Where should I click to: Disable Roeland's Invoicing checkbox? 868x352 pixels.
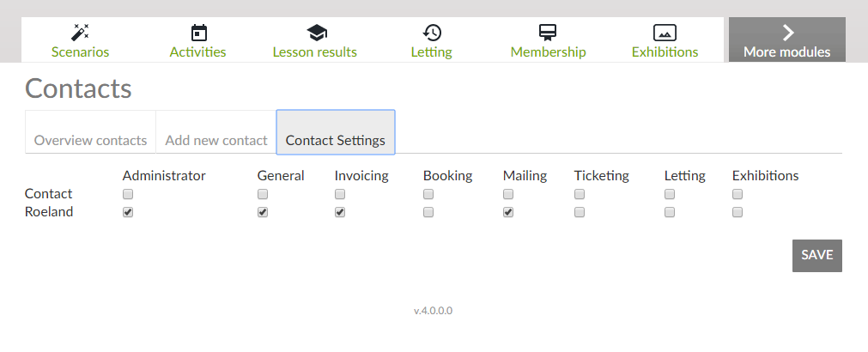340,212
